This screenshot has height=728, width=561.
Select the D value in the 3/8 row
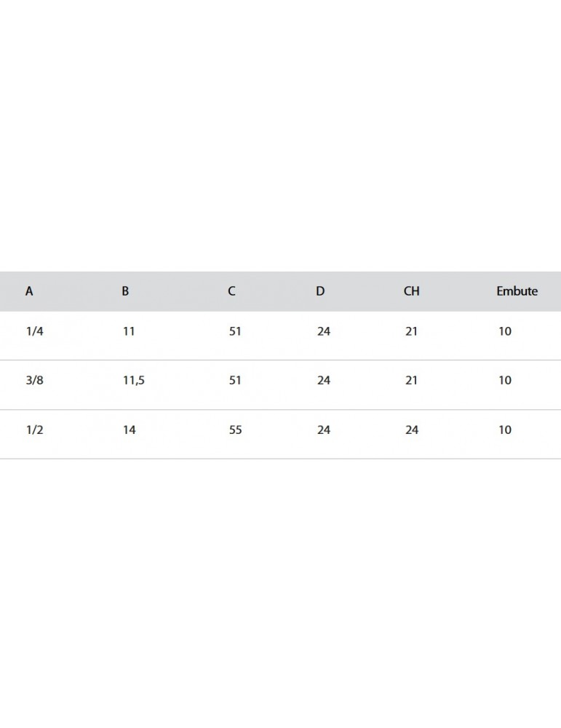[x=324, y=380]
